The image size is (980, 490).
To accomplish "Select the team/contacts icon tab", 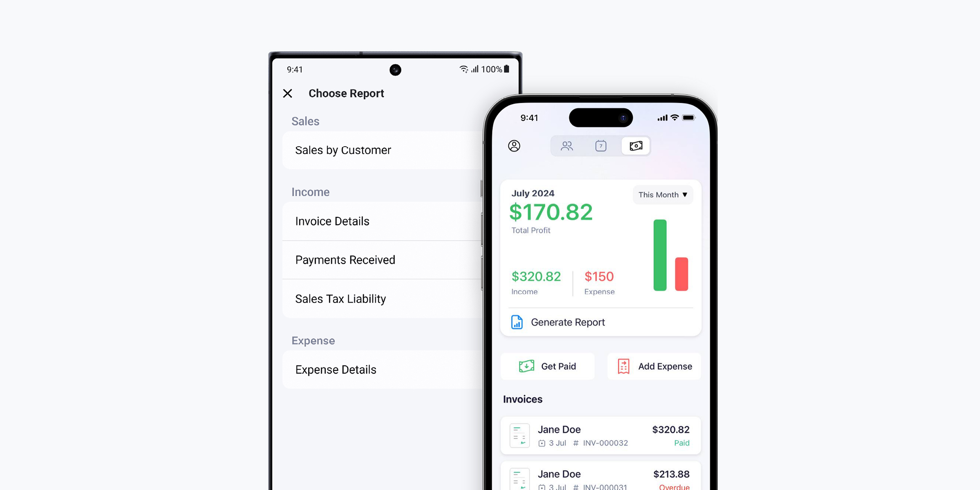I will (566, 146).
